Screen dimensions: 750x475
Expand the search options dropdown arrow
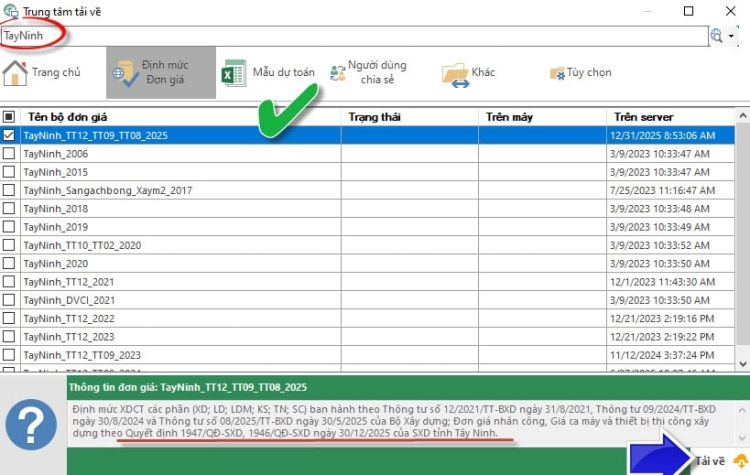point(731,35)
